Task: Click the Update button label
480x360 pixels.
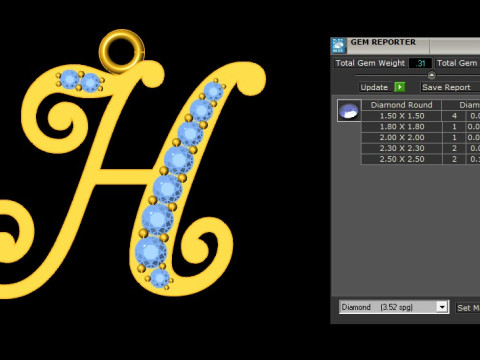Action: (x=374, y=87)
